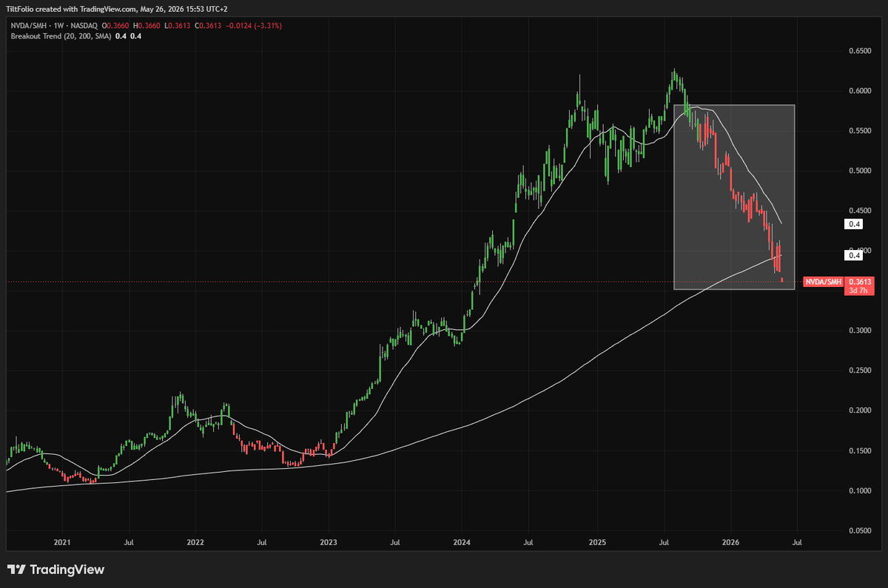Click the close value C0.3613
This screenshot has width=888, height=588.
208,26
